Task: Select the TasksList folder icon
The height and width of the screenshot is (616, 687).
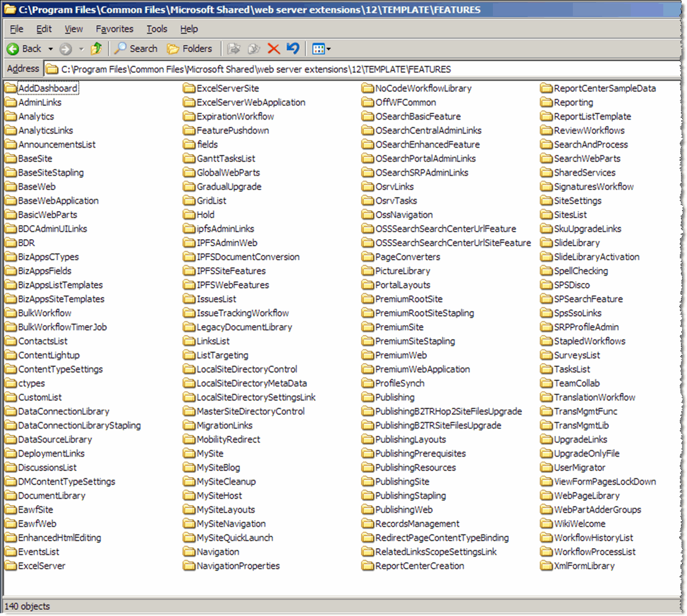Action: point(546,369)
